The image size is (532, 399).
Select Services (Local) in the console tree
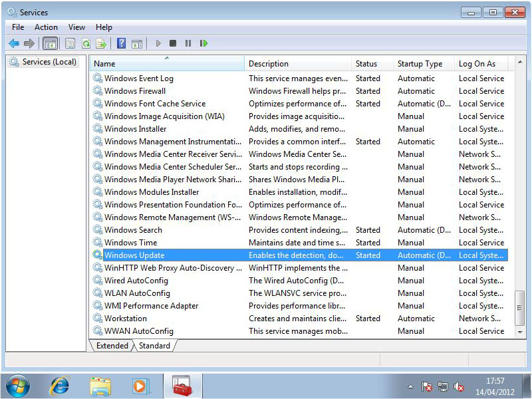point(43,62)
